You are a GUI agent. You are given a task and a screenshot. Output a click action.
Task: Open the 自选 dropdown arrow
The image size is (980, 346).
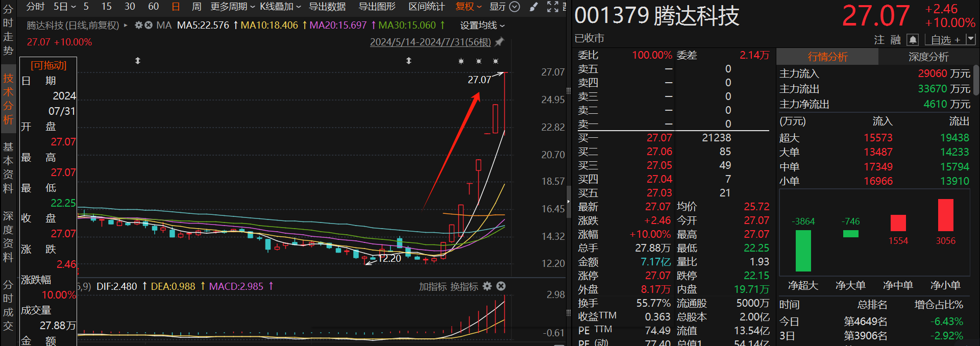click(971, 39)
